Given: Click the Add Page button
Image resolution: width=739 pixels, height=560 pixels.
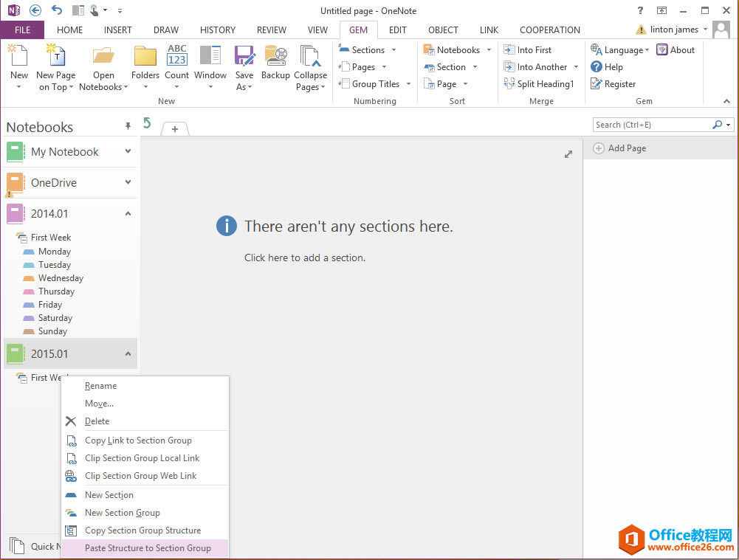Looking at the screenshot, I should tap(620, 148).
